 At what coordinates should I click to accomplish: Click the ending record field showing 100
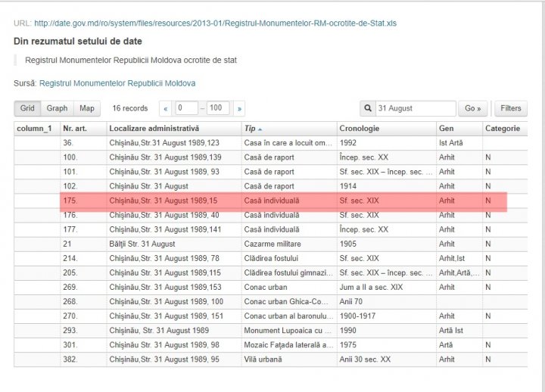click(218, 108)
